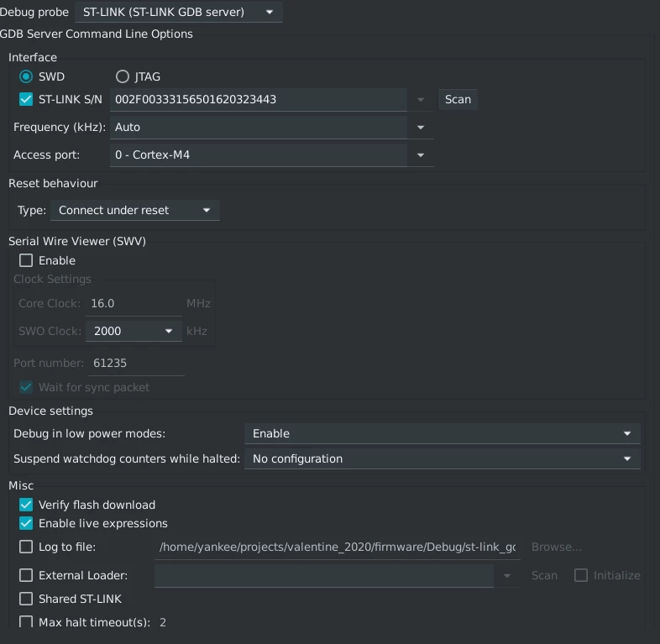Select the SWD interface radio button
This screenshot has width=660, height=644.
[x=26, y=76]
